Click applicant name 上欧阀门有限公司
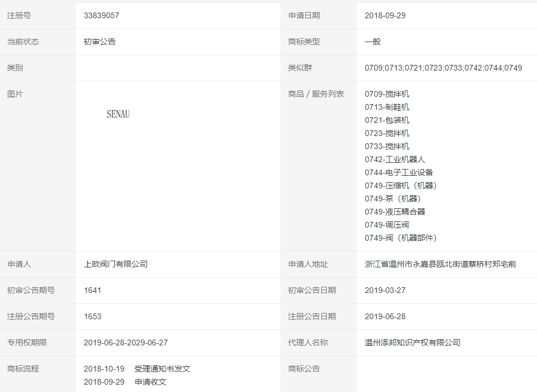This screenshot has height=392, width=537. [x=115, y=264]
